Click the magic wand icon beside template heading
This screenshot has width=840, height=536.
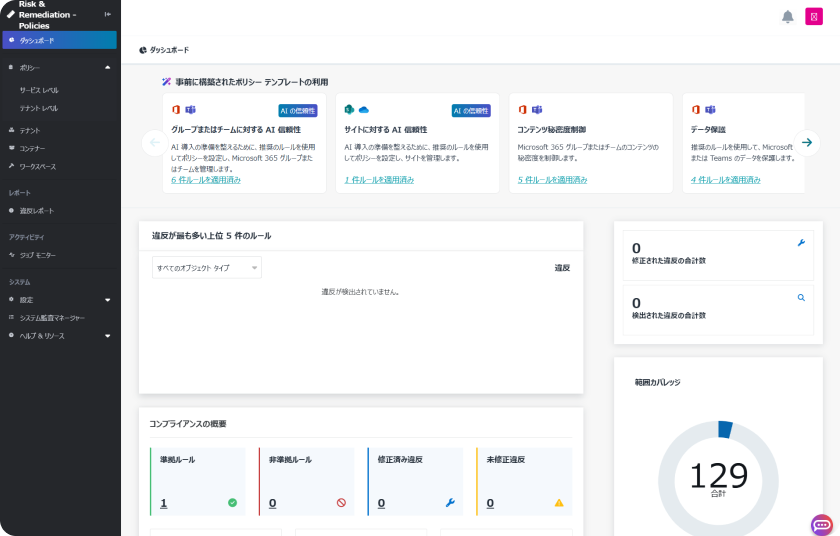click(x=166, y=82)
